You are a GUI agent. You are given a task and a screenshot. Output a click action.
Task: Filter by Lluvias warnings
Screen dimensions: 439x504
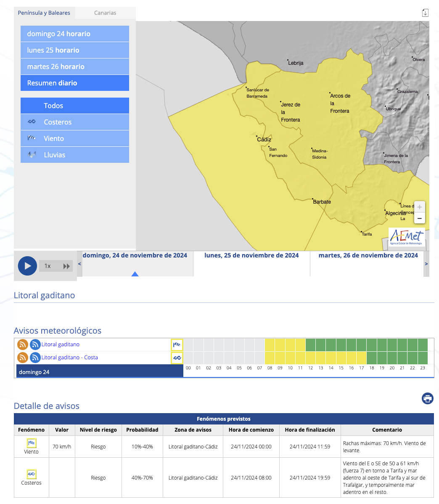75,155
